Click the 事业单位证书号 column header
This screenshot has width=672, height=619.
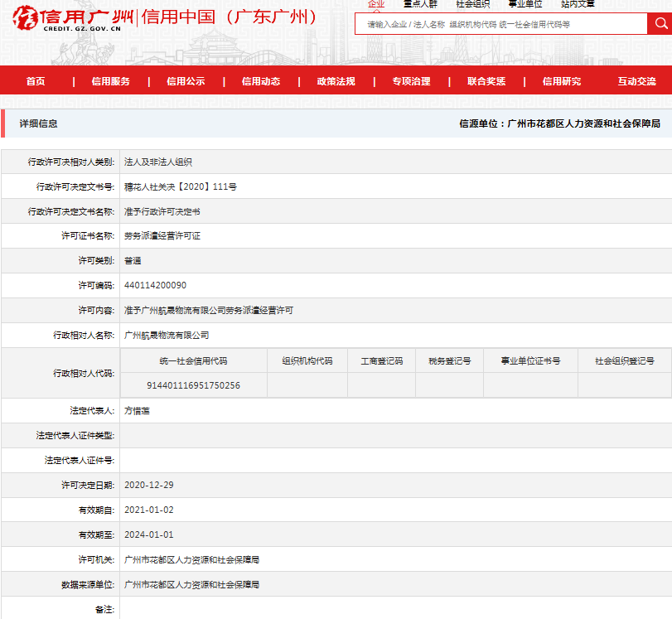(530, 361)
